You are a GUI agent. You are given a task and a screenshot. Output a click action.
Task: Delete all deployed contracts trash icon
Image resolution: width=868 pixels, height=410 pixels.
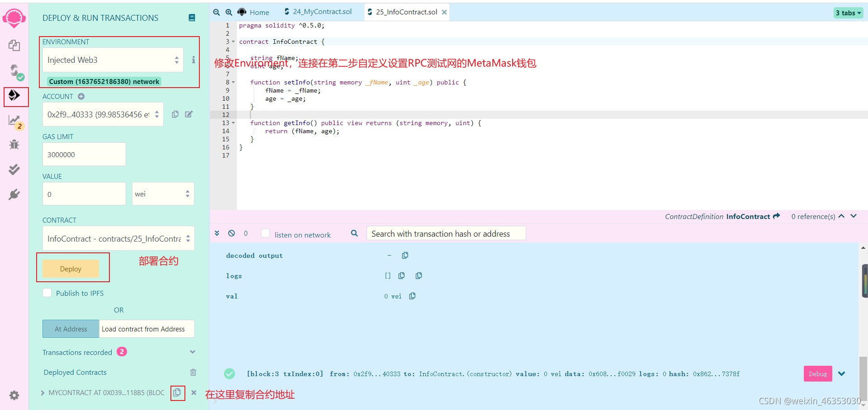coord(193,372)
